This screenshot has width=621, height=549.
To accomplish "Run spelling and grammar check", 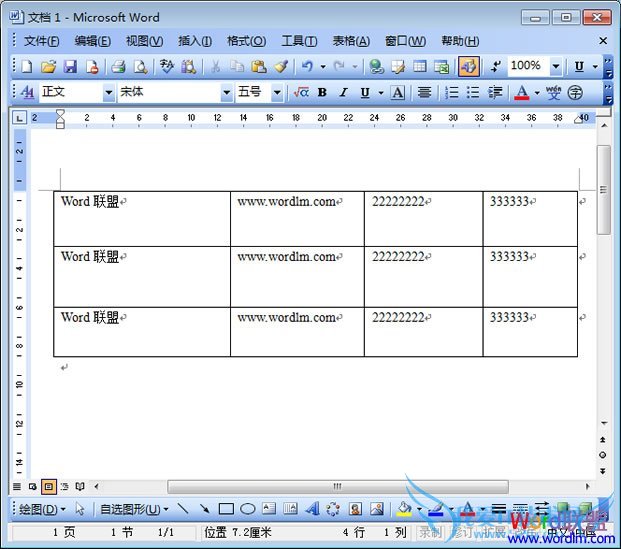I will (167, 66).
